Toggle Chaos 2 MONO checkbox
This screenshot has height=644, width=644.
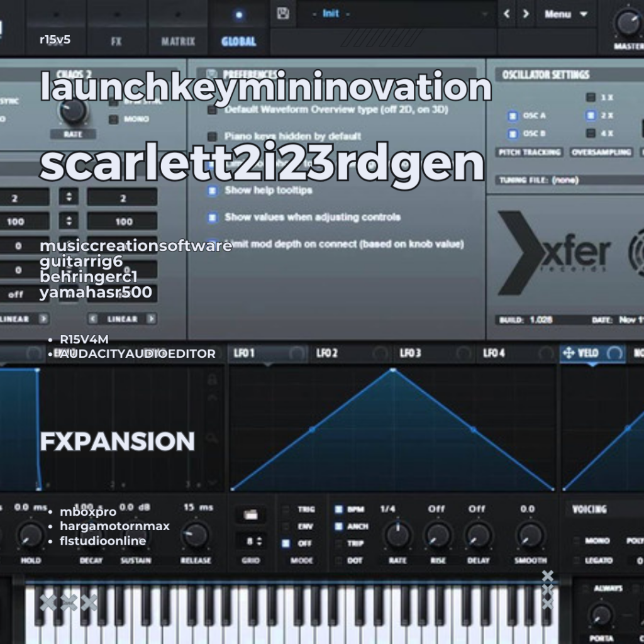[x=113, y=119]
